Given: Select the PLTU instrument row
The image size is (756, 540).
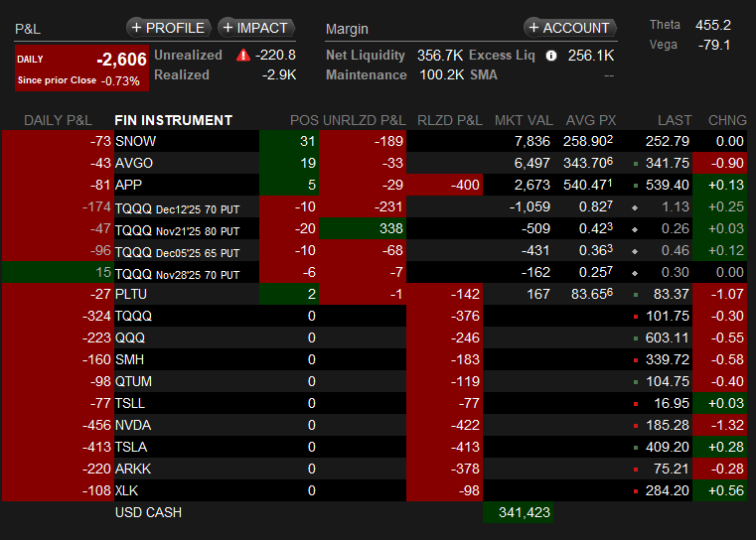Looking at the screenshot, I should click(375, 294).
